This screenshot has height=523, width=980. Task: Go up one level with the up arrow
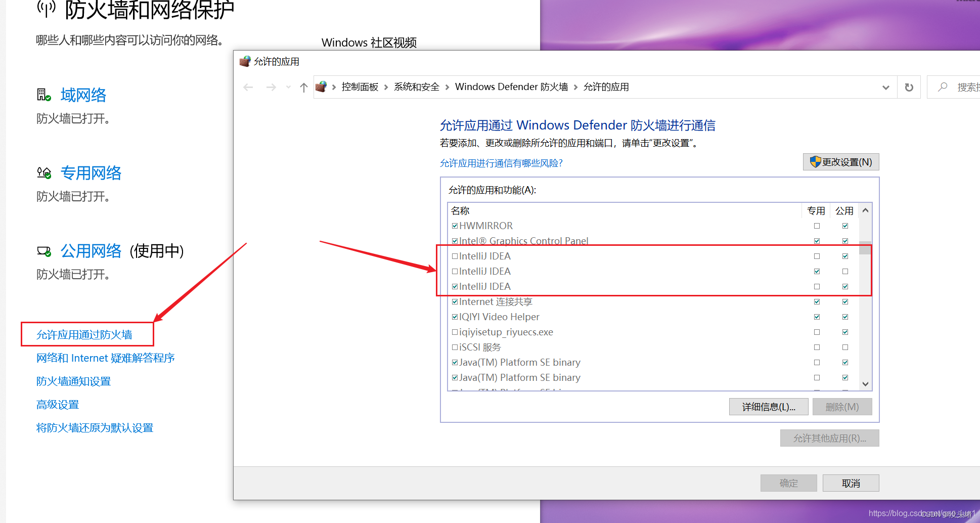304,87
